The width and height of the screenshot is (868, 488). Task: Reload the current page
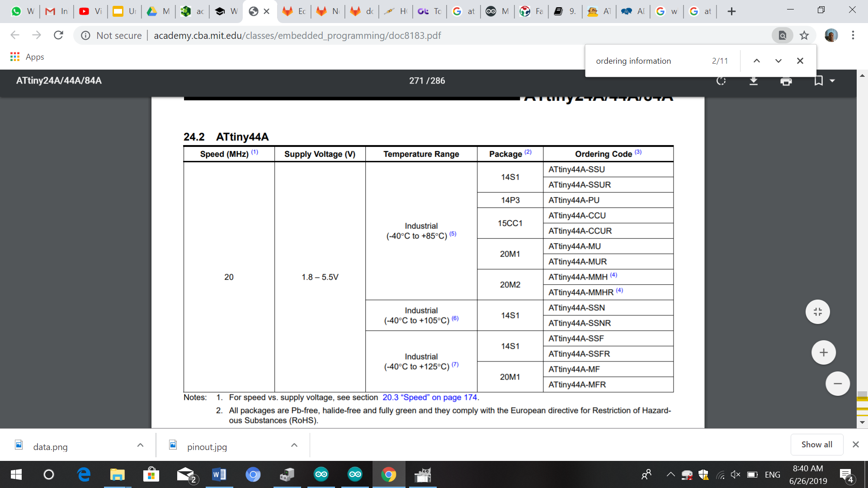click(58, 35)
